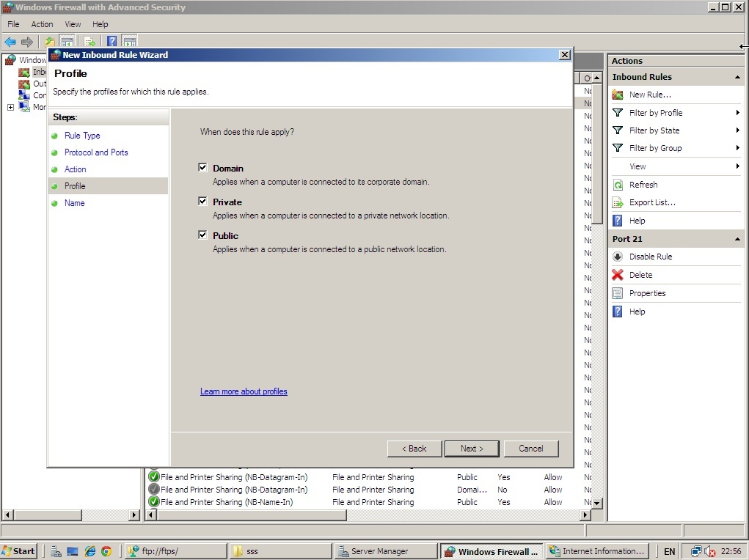Close the New Inbound Rule Wizard dialog
The height and width of the screenshot is (560, 749).
pyautogui.click(x=564, y=55)
